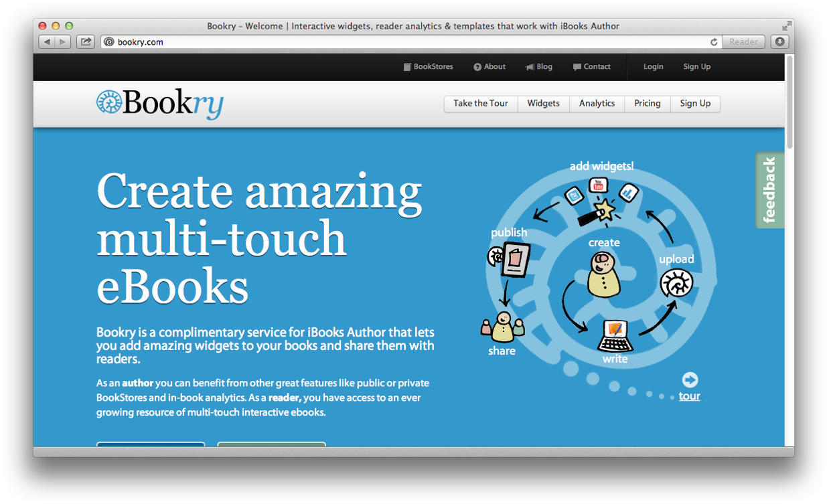Viewport: 827px width, 504px height.
Task: Click the 'Create amazing multi-touch eBooks' headline
Action: (260, 238)
